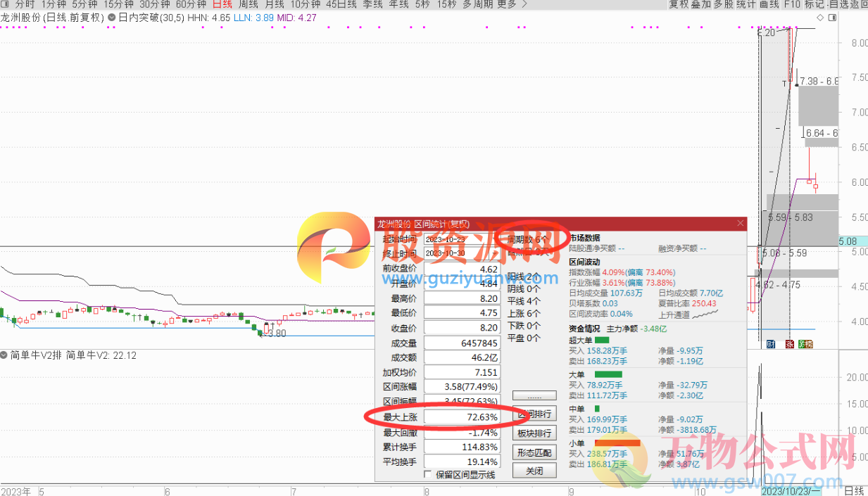
Task: Select the 年线 period tab
Action: (398, 4)
